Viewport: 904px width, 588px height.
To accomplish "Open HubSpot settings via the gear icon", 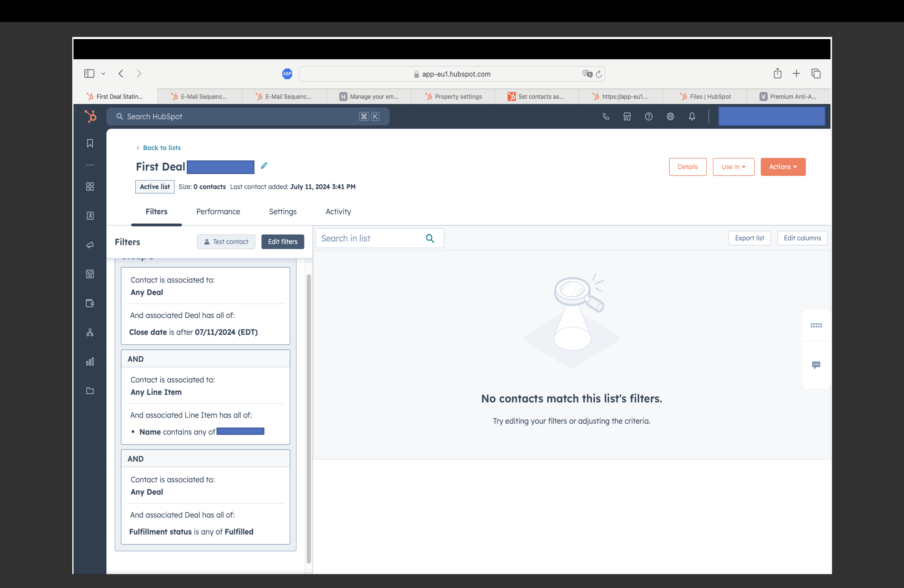I will [x=670, y=117].
